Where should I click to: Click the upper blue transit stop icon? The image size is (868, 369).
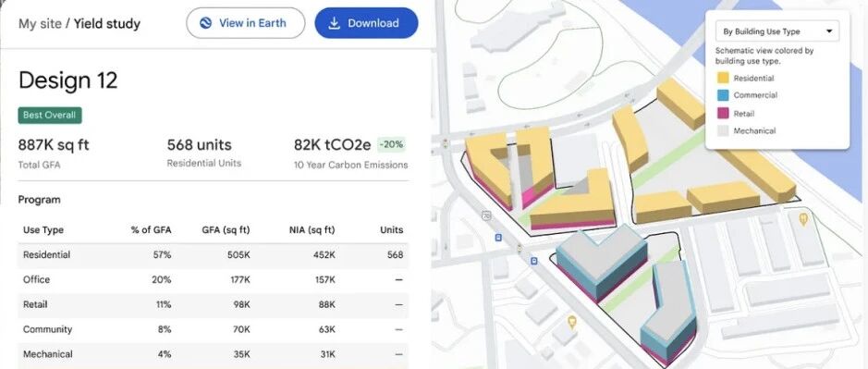(498, 238)
